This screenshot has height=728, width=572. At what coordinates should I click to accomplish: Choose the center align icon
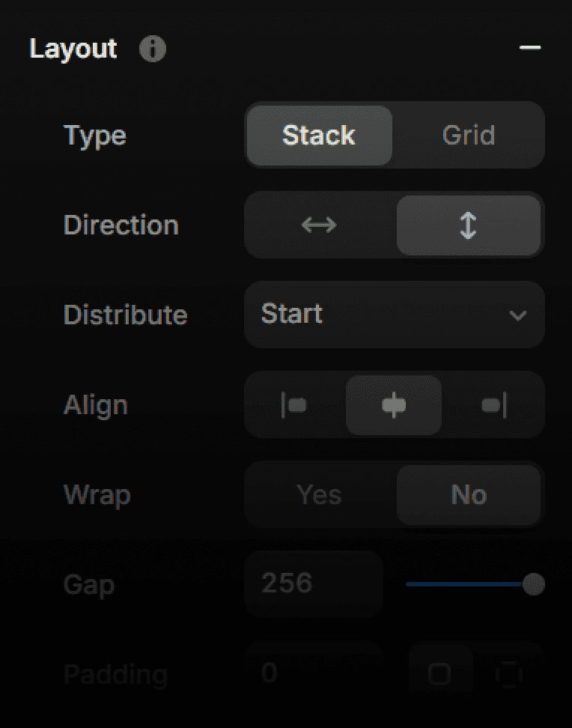click(x=394, y=405)
